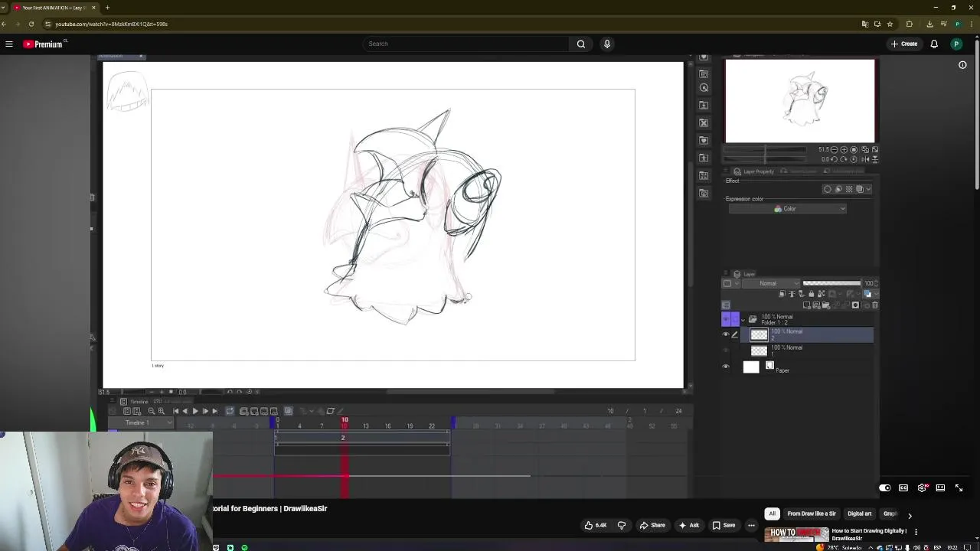The height and width of the screenshot is (551, 980).
Task: Jump to the last frame of the timeline
Action: click(214, 411)
